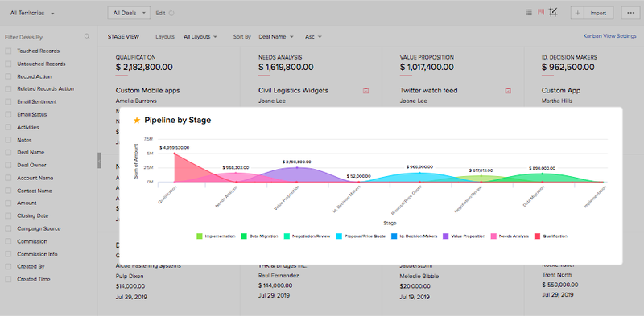Select the Kanban view icon
Viewport: 644px width, 316px height.
point(541,12)
